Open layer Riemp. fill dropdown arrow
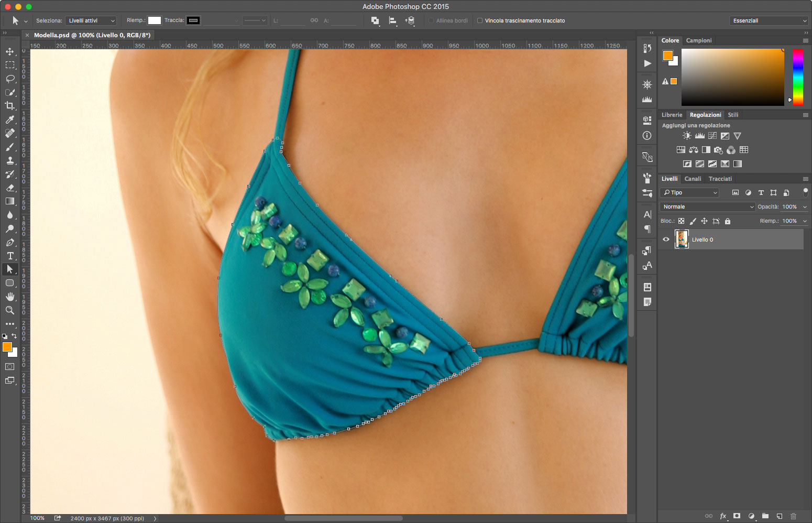 805,221
